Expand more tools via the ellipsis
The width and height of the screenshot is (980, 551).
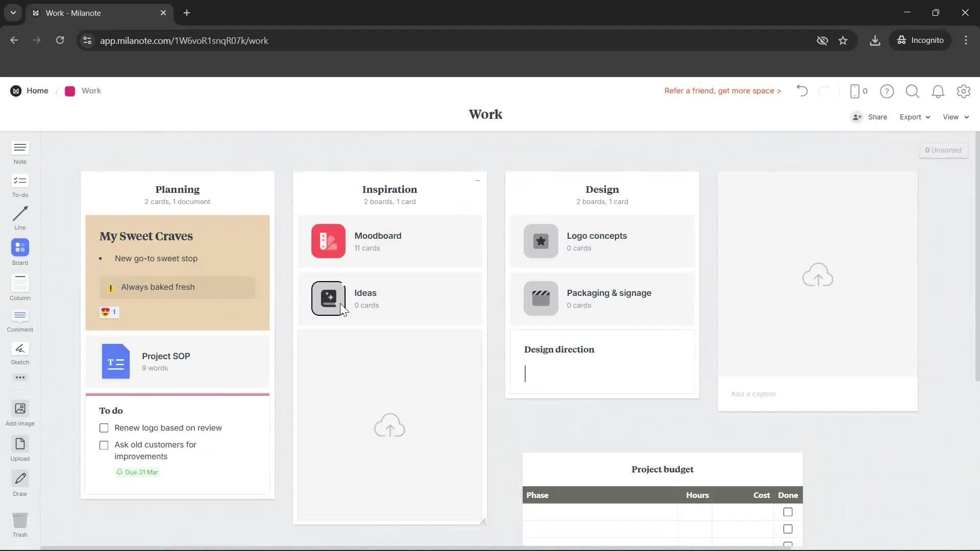pyautogui.click(x=19, y=377)
